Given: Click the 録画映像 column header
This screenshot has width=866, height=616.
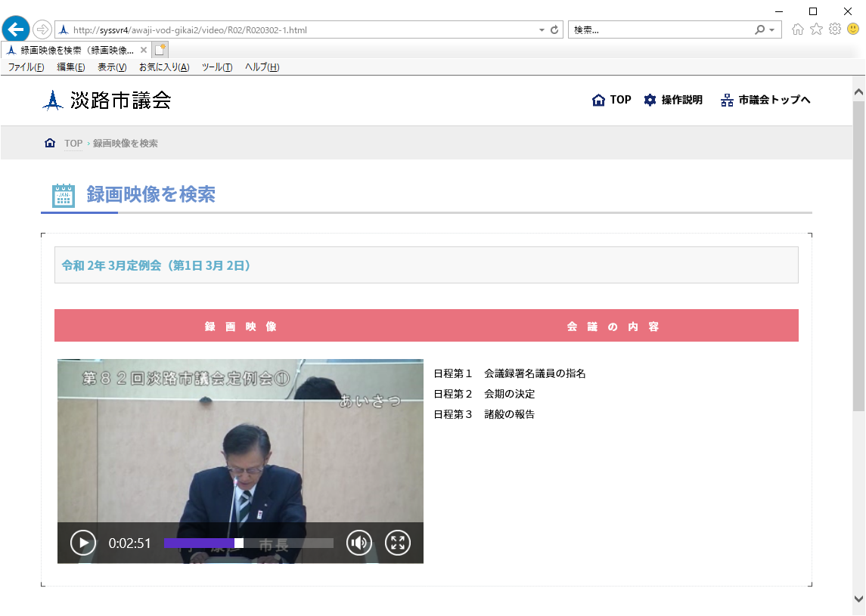Looking at the screenshot, I should tap(241, 327).
